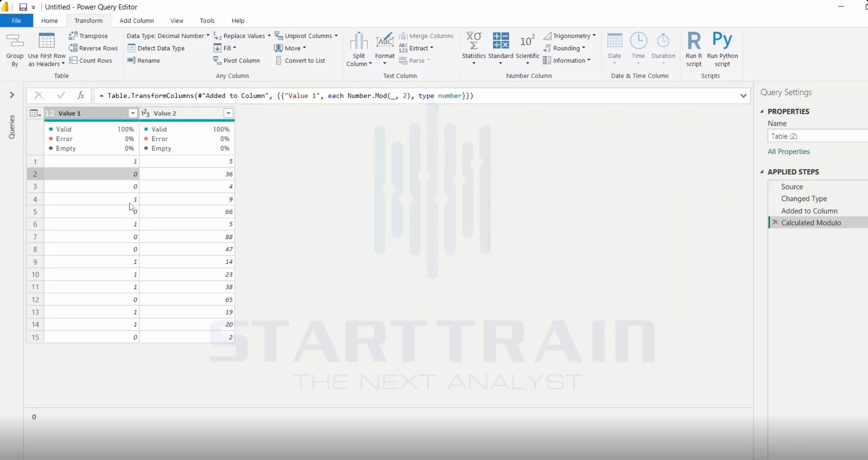868x460 pixels.
Task: Select the Added to Column step
Action: 809,211
